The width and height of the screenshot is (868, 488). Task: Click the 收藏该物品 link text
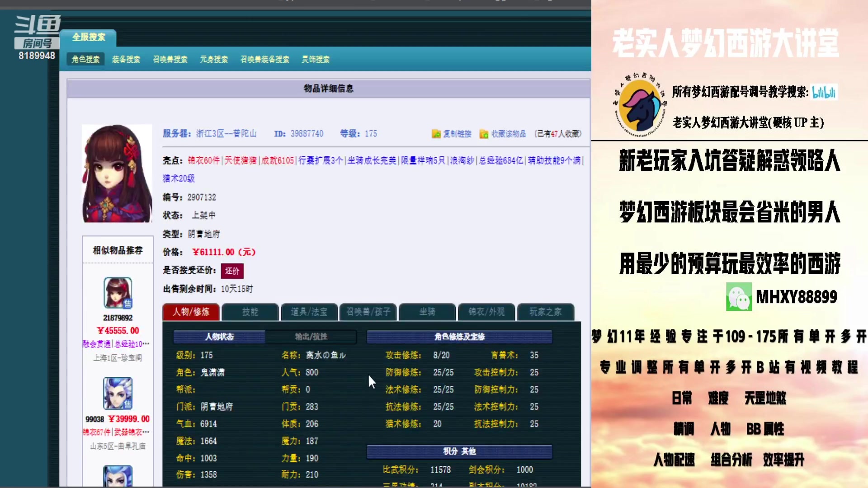point(509,134)
